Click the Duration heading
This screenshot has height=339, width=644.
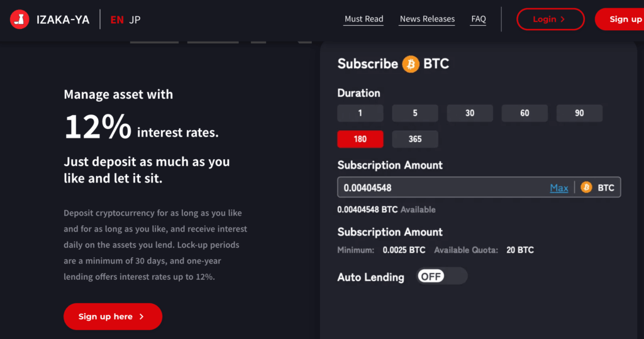coord(358,93)
